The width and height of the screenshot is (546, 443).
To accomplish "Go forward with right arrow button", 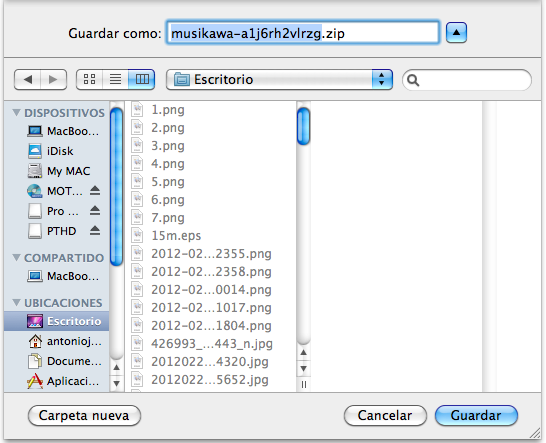I will point(54,79).
